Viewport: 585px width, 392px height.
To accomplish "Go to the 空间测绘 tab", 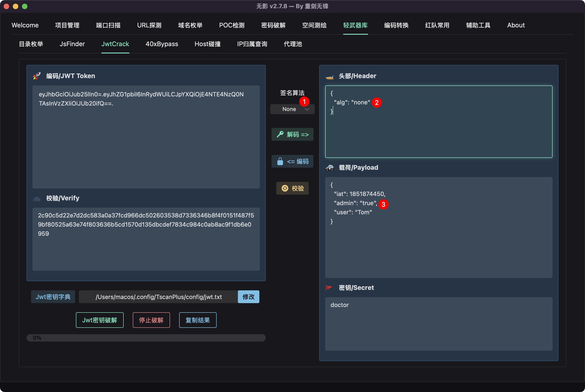I will pyautogui.click(x=314, y=25).
